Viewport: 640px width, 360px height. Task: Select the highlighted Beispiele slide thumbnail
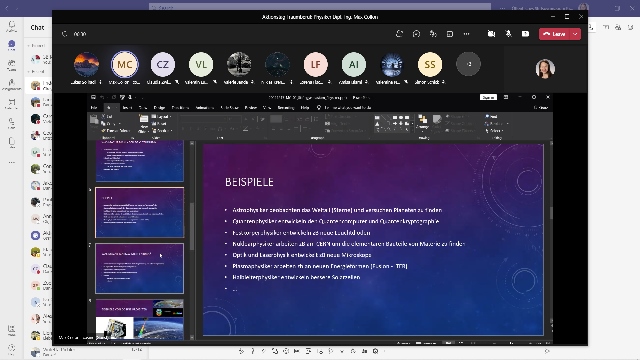coord(140,212)
